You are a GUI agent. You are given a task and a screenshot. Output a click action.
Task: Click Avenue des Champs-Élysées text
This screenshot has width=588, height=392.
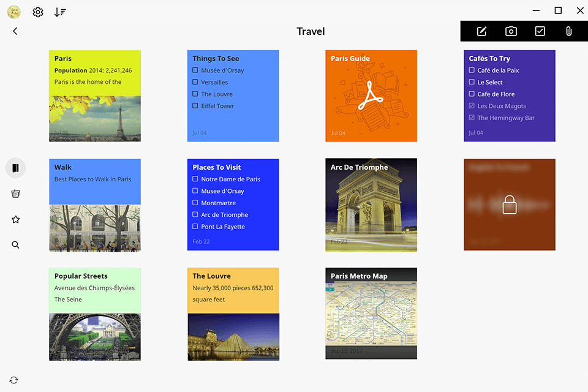[94, 288]
